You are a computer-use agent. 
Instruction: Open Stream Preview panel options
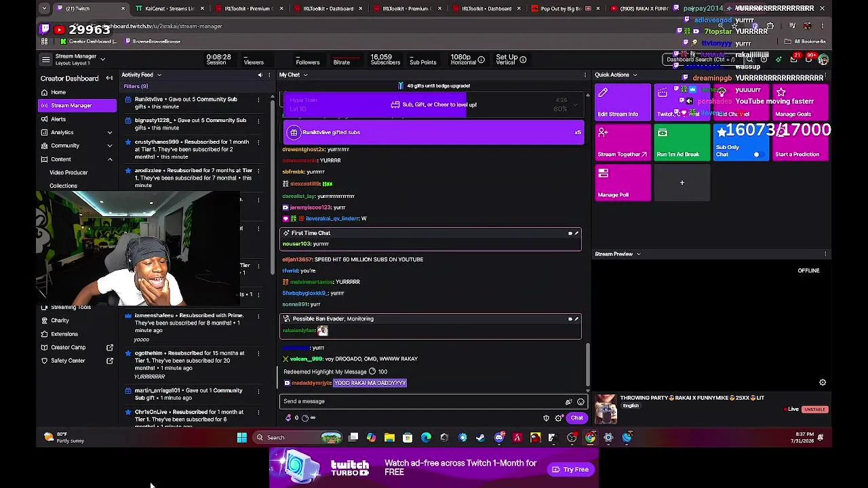pos(825,254)
